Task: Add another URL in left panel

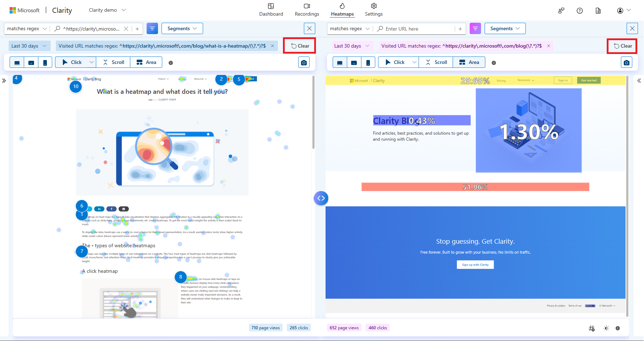Action: pyautogui.click(x=137, y=29)
